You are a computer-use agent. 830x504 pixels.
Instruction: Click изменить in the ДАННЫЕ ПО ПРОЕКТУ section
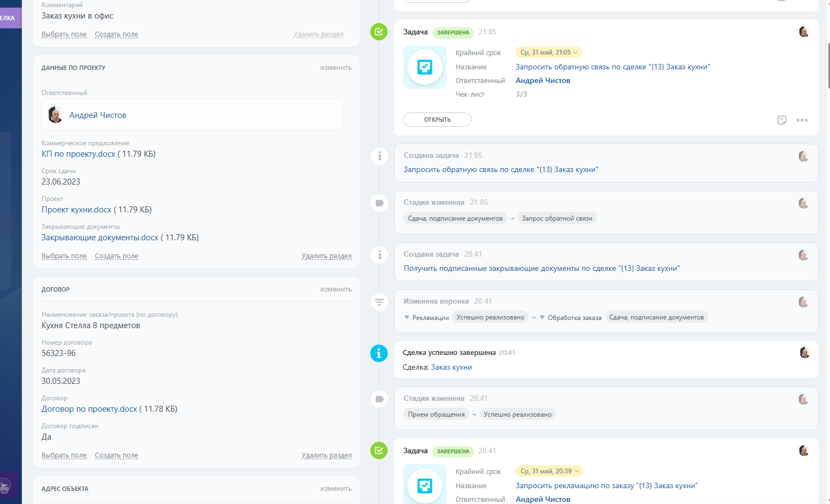(335, 68)
